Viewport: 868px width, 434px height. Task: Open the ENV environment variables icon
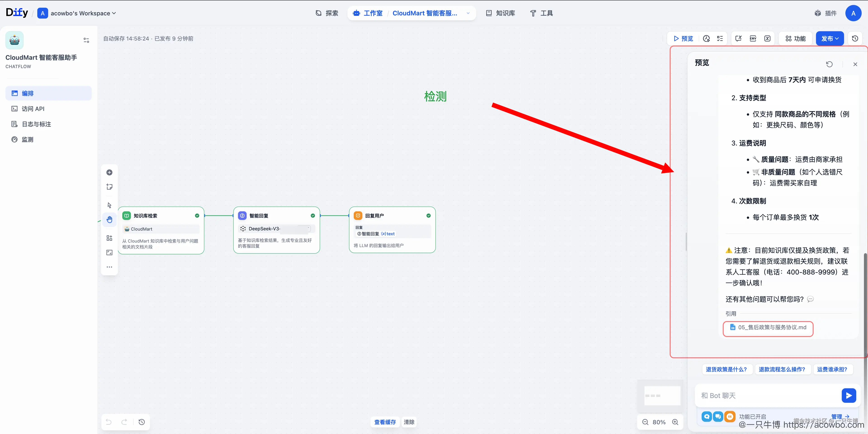click(753, 38)
